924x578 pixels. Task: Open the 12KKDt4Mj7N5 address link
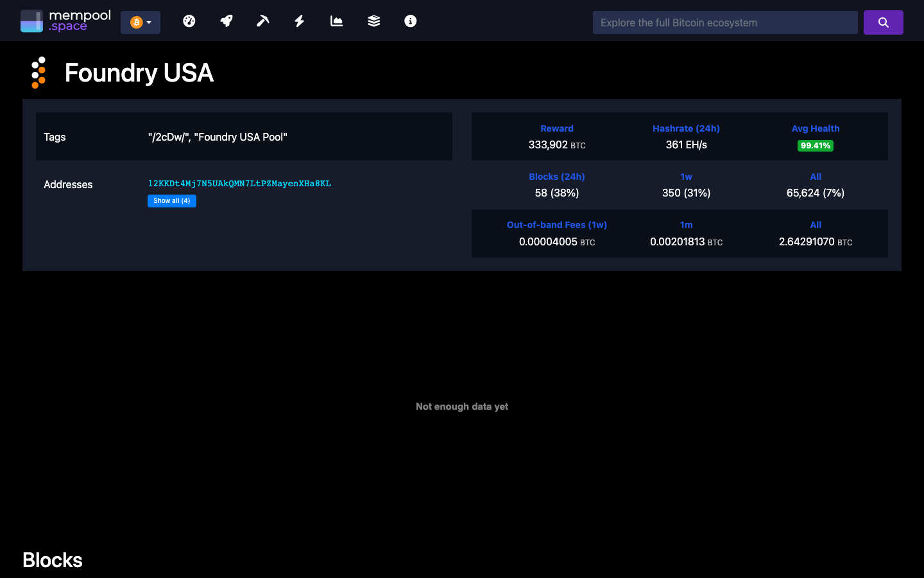point(239,184)
